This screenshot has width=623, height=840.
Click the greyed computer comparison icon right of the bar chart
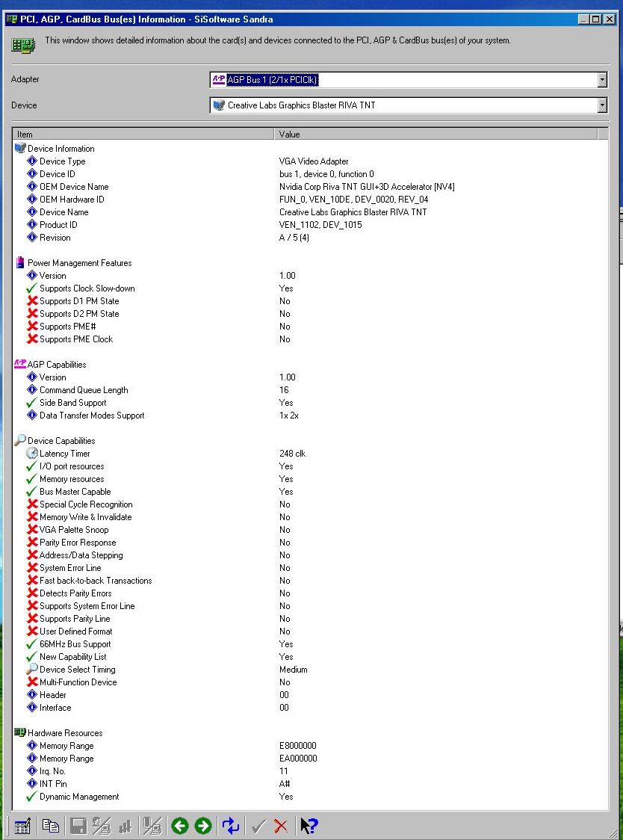point(152,826)
